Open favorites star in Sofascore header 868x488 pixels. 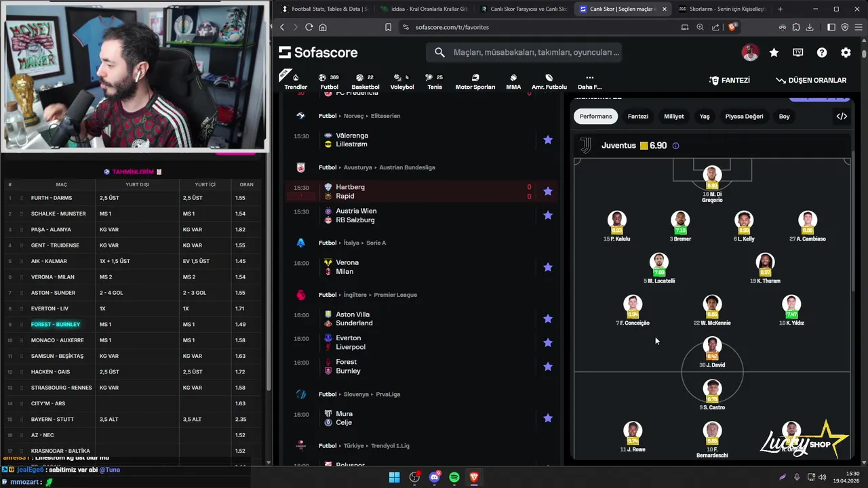coord(774,52)
